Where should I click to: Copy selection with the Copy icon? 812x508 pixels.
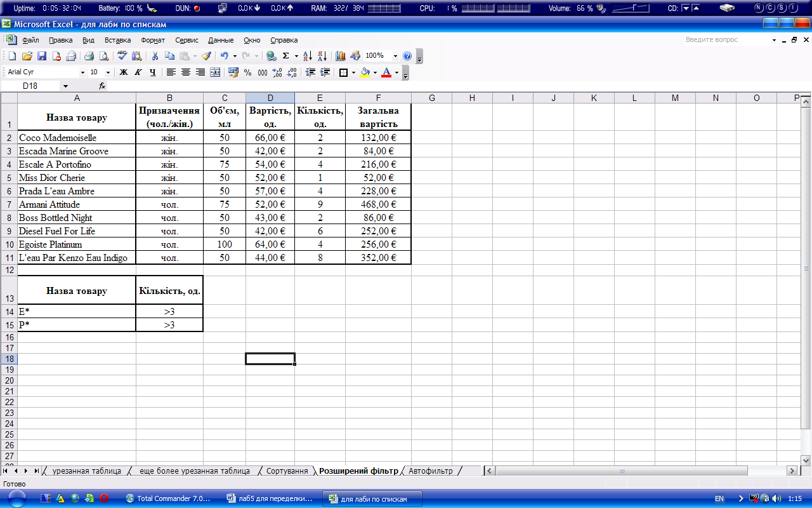[x=169, y=56]
